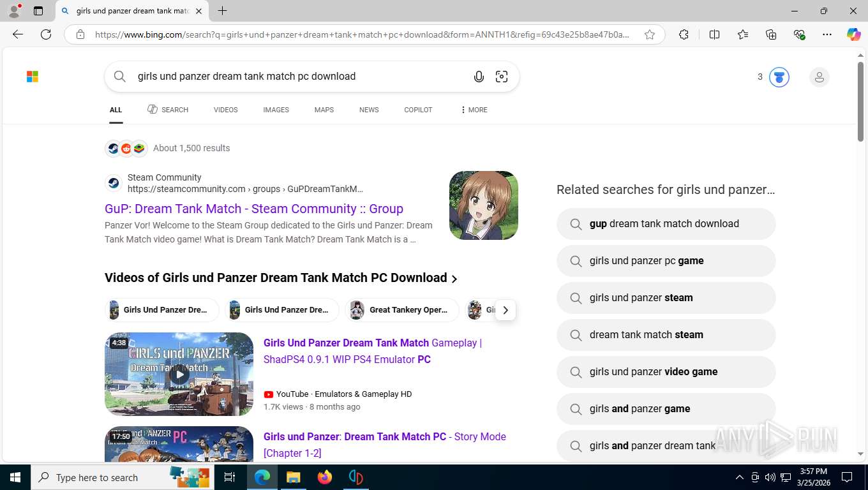Open visual search camera icon

(x=502, y=77)
